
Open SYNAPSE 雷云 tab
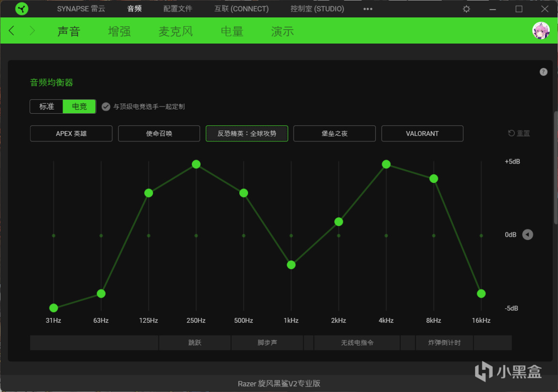point(81,9)
